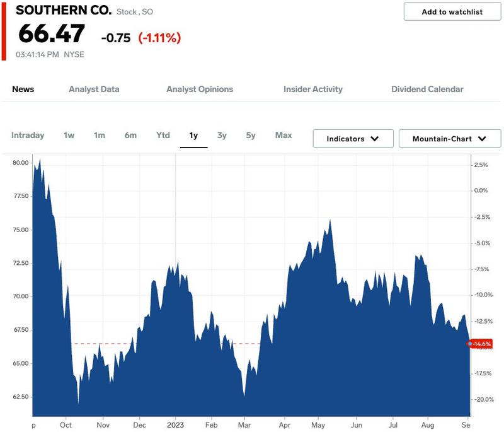The image size is (504, 432).
Task: Select the 6m time range
Action: pos(130,135)
